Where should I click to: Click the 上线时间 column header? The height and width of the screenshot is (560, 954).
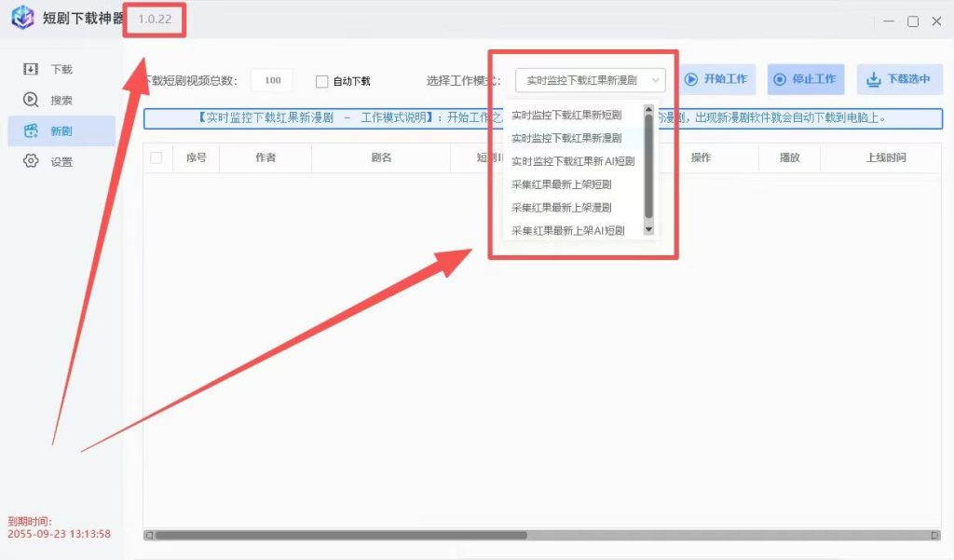pyautogui.click(x=886, y=157)
